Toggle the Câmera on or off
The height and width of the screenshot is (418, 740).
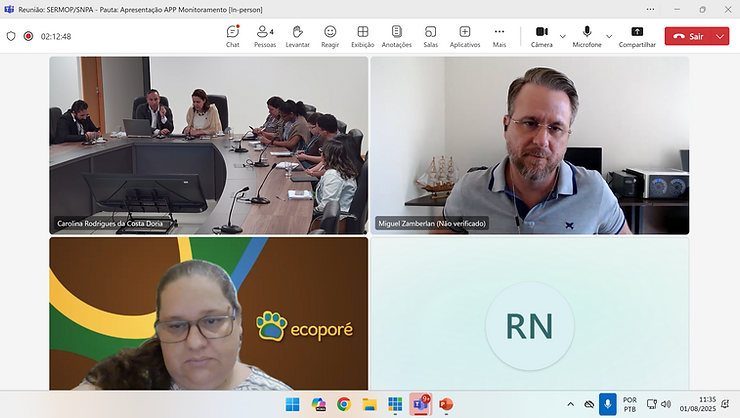pyautogui.click(x=542, y=36)
